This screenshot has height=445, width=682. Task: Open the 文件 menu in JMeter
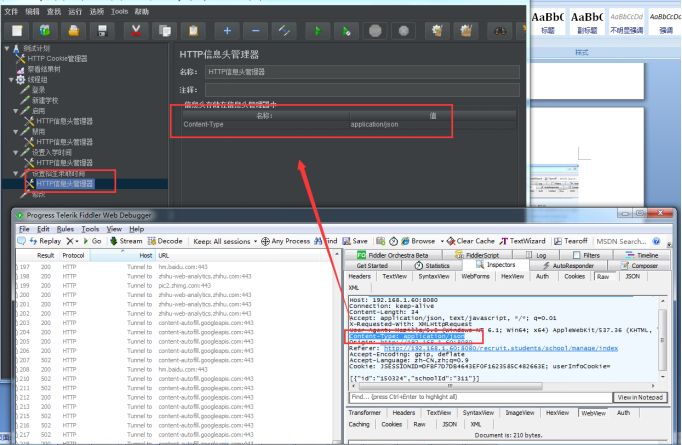(x=11, y=11)
